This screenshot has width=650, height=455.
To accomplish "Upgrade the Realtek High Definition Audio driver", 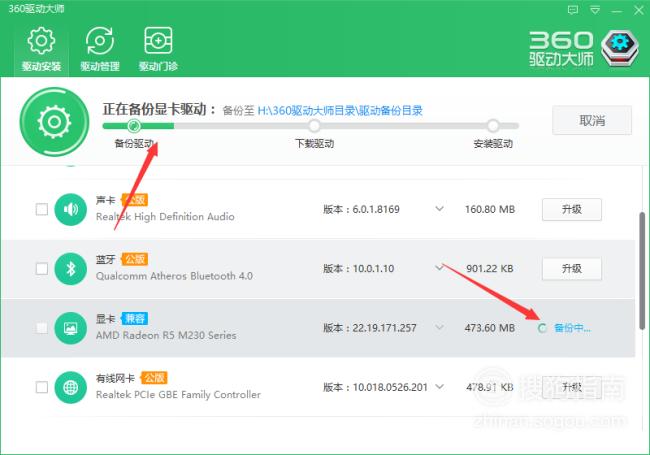I will (x=572, y=209).
